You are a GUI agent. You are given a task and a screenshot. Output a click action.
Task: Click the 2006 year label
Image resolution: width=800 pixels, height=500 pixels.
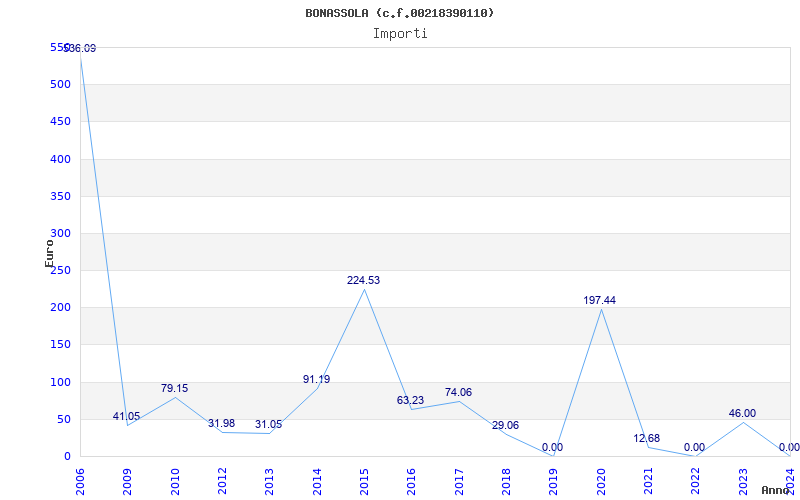pos(81,481)
